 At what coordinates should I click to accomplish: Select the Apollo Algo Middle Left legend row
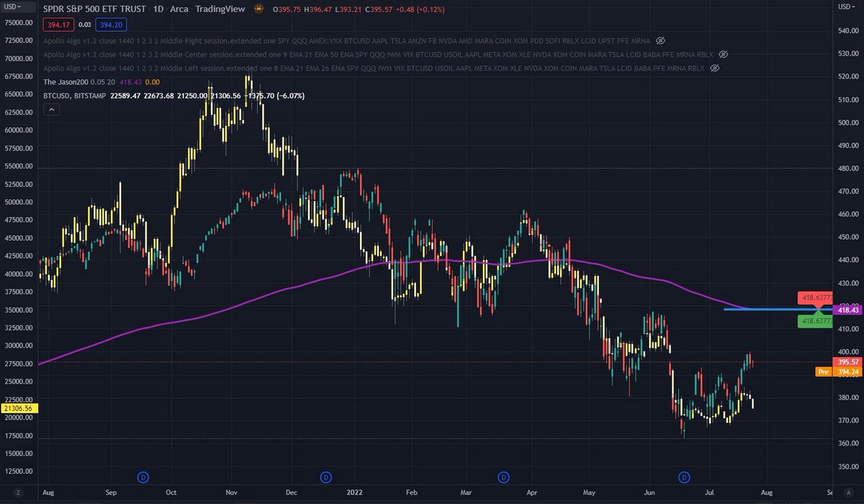coord(375,68)
